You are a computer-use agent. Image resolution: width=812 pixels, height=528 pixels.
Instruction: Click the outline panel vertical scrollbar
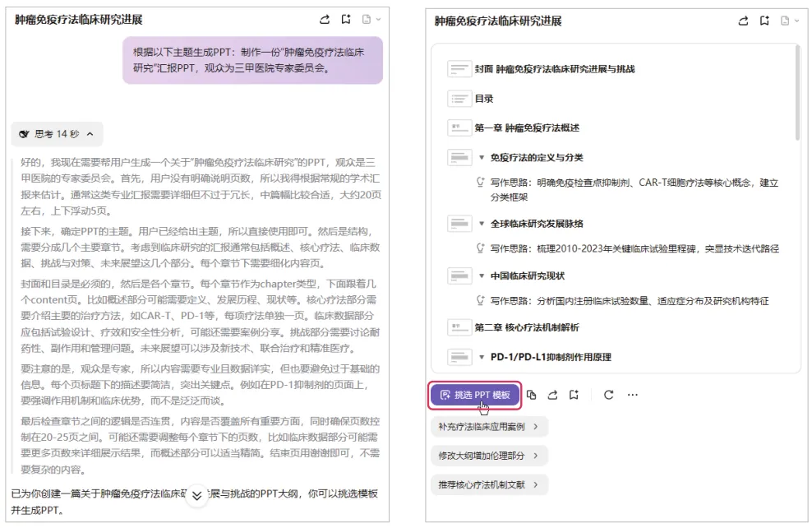pyautogui.click(x=797, y=93)
